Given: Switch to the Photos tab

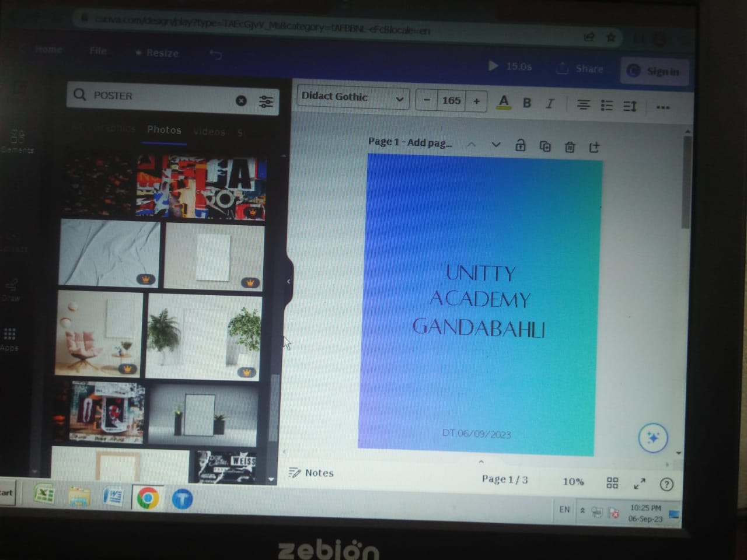Looking at the screenshot, I should coord(164,130).
